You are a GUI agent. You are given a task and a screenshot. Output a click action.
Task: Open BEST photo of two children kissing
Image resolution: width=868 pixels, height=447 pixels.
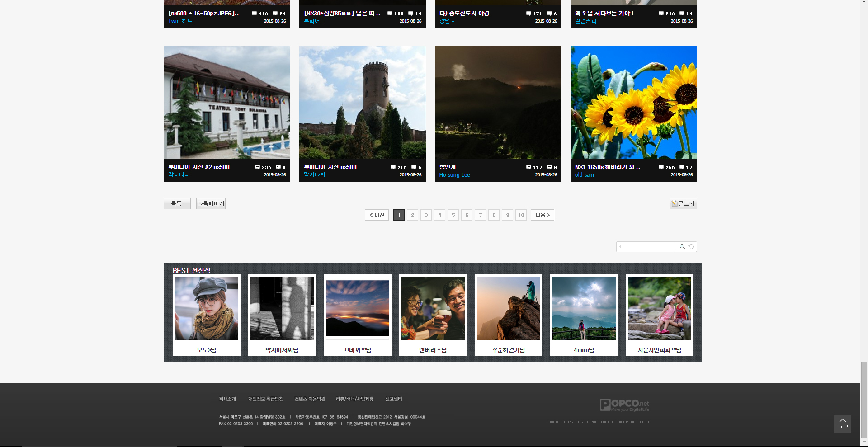659,308
